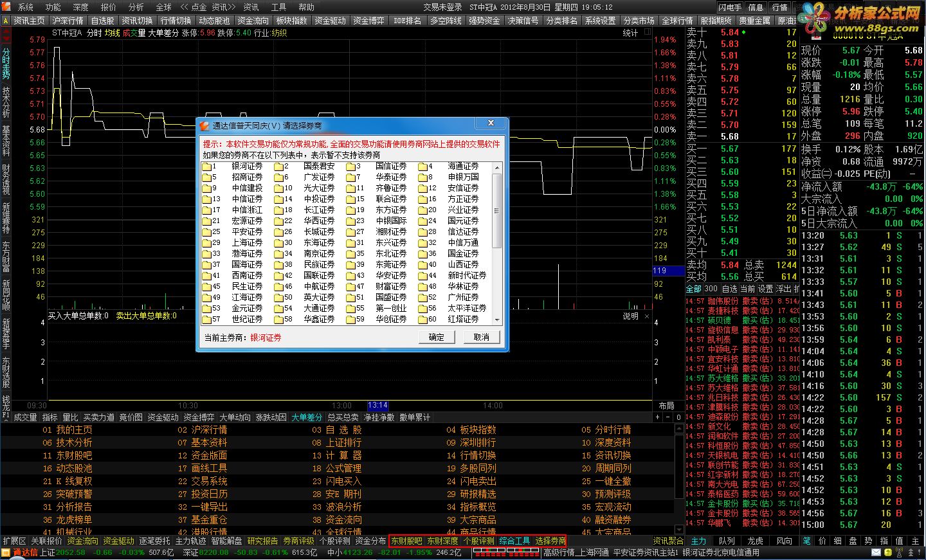Close the broker selection dialog
Screen dimensions: 926x560
point(491,123)
